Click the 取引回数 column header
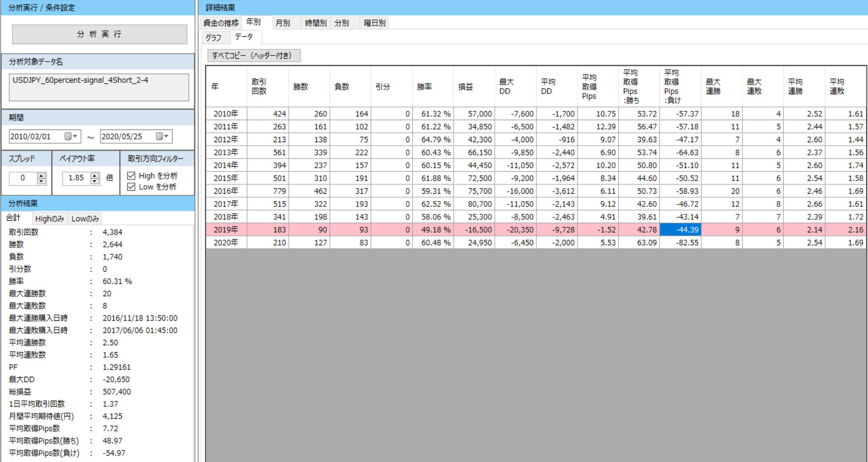Image resolution: width=868 pixels, height=462 pixels. coord(268,87)
